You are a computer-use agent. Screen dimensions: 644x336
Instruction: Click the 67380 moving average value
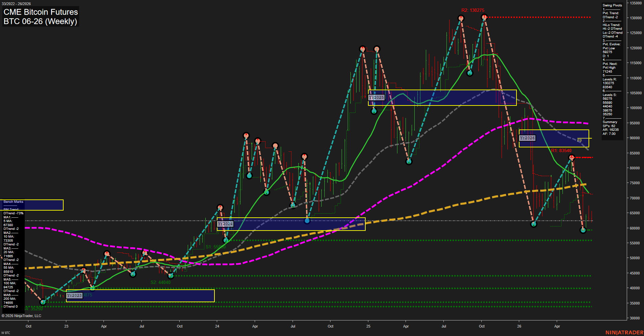8,225
